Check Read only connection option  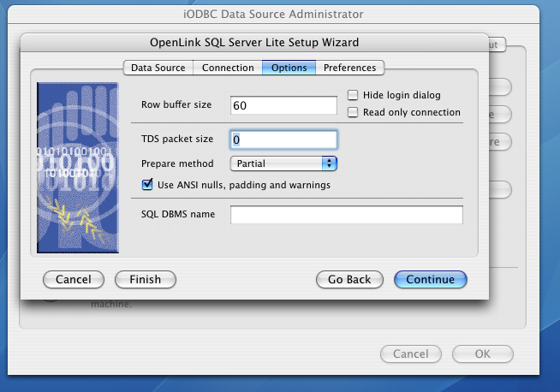click(353, 112)
